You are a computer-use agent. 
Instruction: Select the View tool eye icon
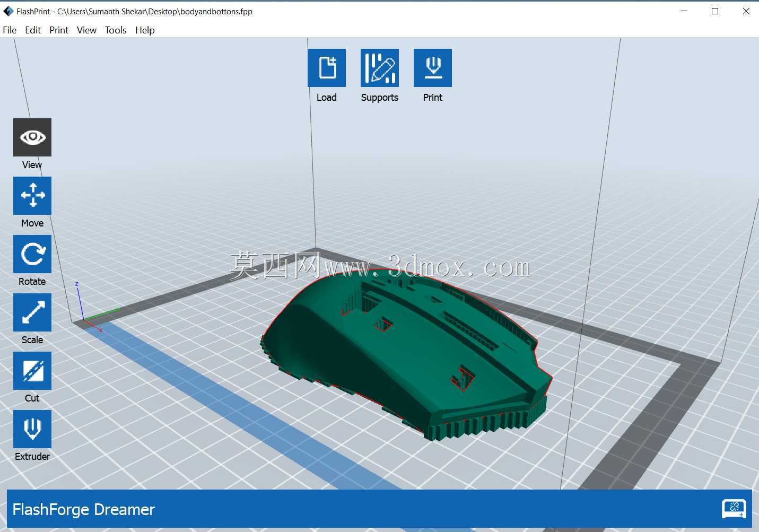point(32,137)
